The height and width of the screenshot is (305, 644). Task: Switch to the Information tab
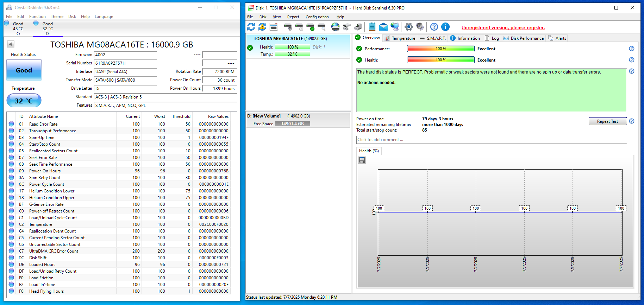click(465, 38)
